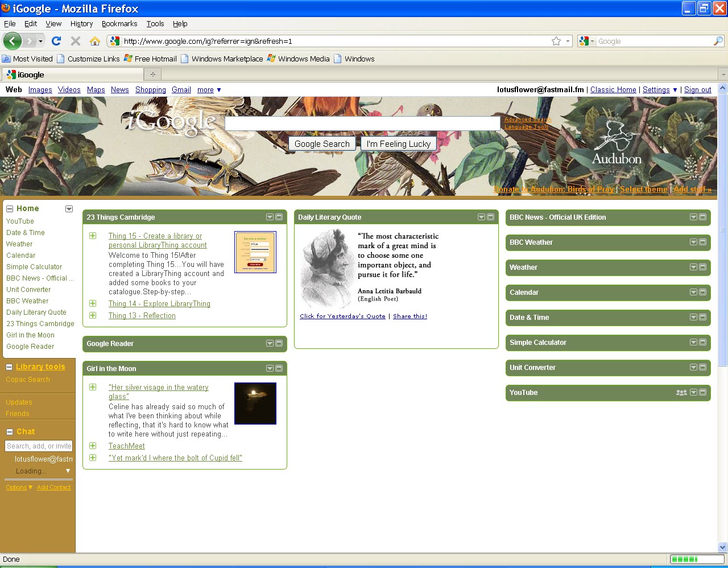
Task: Open the Customize Links bookmark
Action: [88, 59]
